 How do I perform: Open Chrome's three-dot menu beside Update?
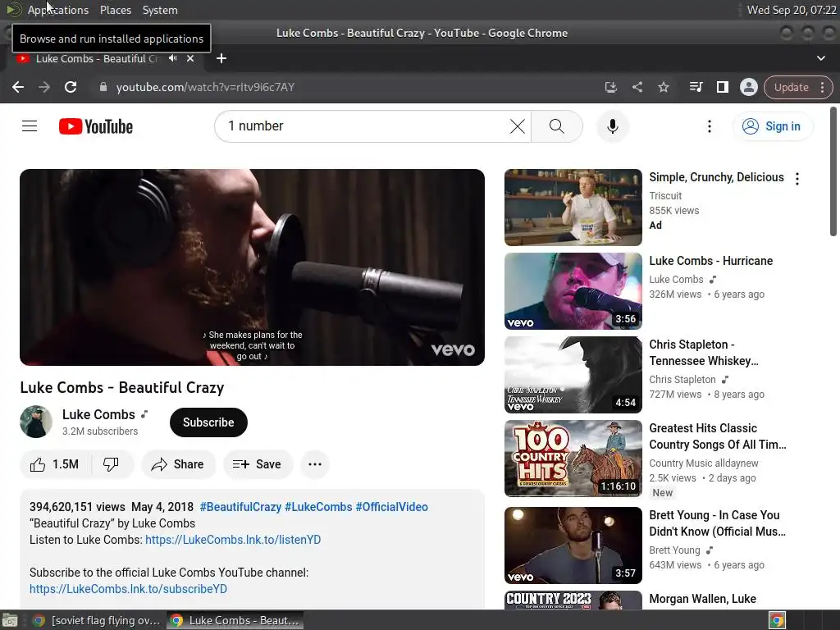pyautogui.click(x=822, y=87)
